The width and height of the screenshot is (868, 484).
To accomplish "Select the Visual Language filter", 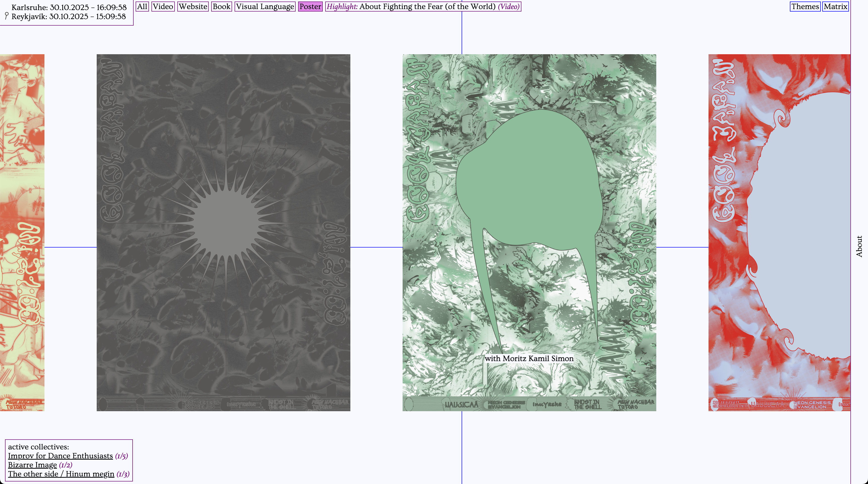I will pyautogui.click(x=265, y=6).
